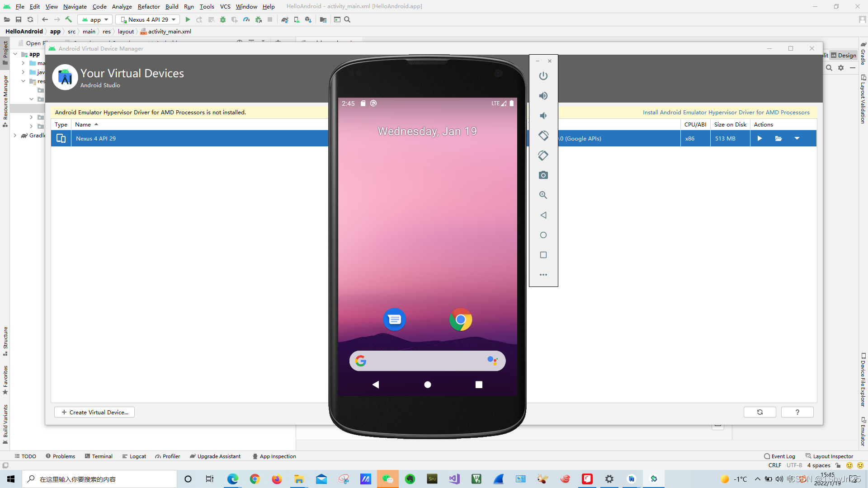Expand the Gradle Scripts tree node
The width and height of the screenshot is (868, 488).
point(15,136)
